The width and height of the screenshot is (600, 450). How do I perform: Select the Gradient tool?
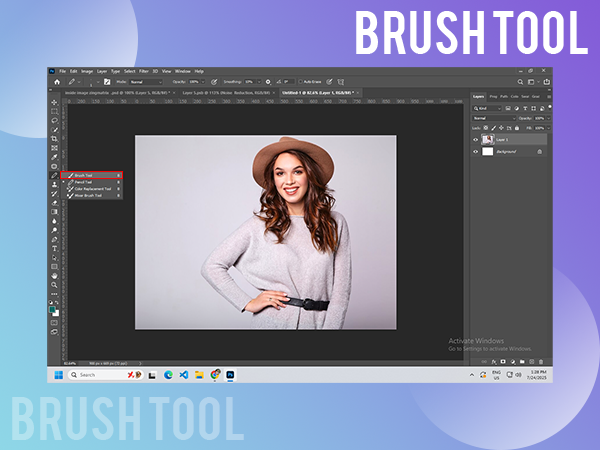click(54, 212)
